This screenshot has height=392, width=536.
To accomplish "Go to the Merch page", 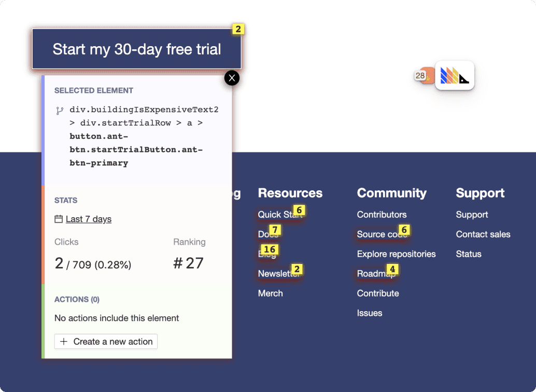I will (x=270, y=293).
